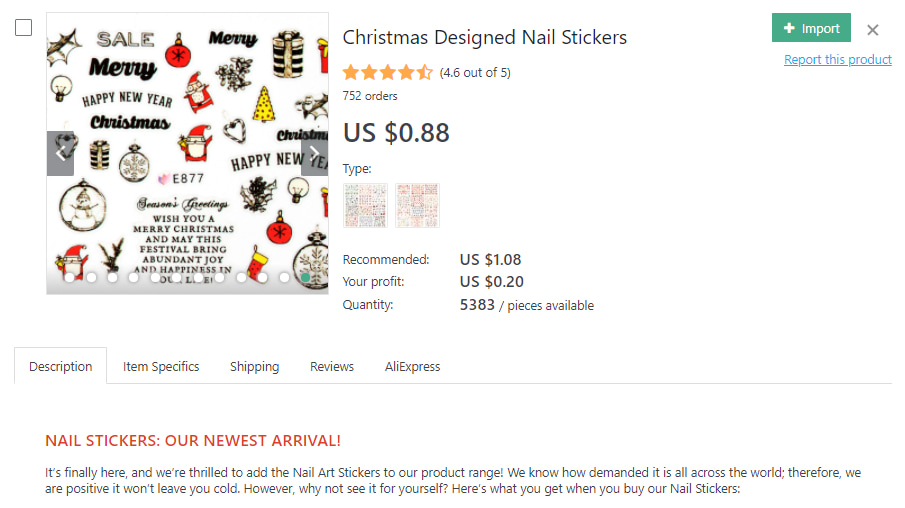Tick the product selection checkbox
This screenshot has height=508, width=905.
pyautogui.click(x=24, y=27)
